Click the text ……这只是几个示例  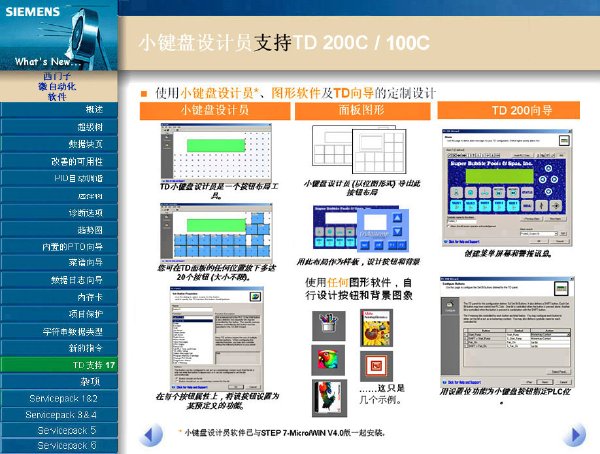(382, 394)
